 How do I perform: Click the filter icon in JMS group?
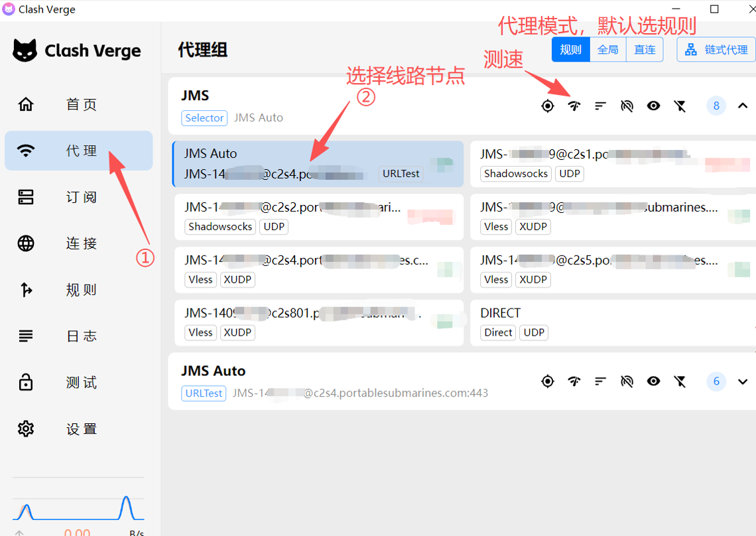point(680,105)
